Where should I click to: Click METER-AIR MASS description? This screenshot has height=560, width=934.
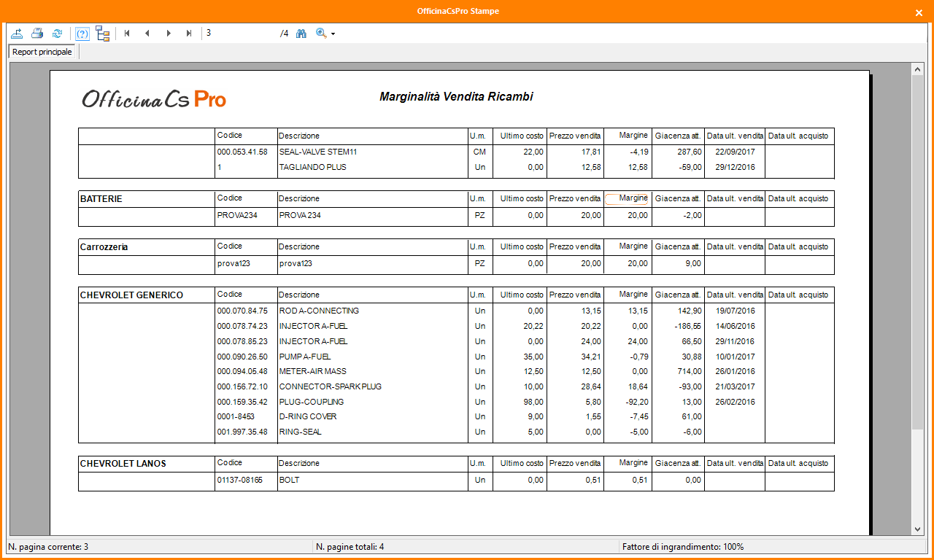(312, 372)
